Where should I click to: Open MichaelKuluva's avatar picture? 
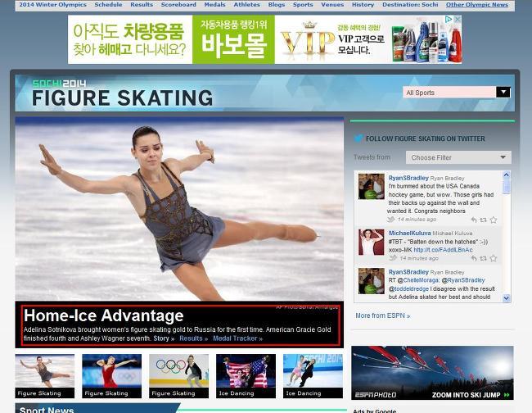tap(372, 243)
